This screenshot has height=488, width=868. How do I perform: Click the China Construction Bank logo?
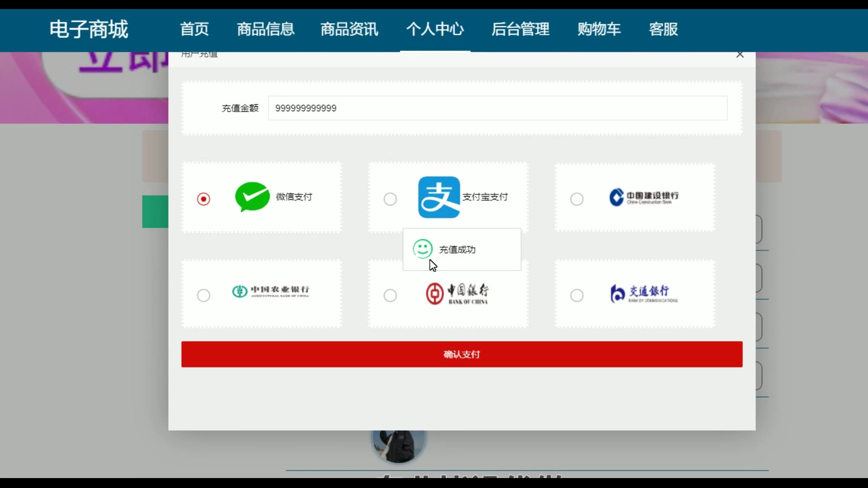click(644, 197)
